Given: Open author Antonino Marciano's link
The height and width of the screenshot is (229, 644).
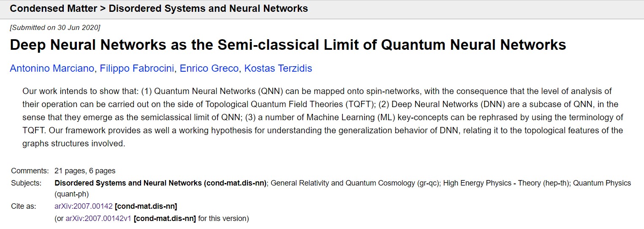Looking at the screenshot, I should 52,68.
